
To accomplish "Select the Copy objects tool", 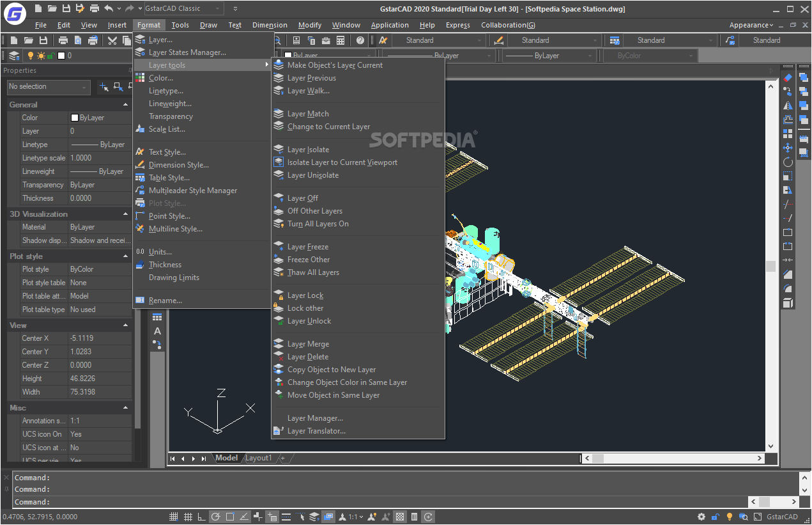I will click(788, 91).
